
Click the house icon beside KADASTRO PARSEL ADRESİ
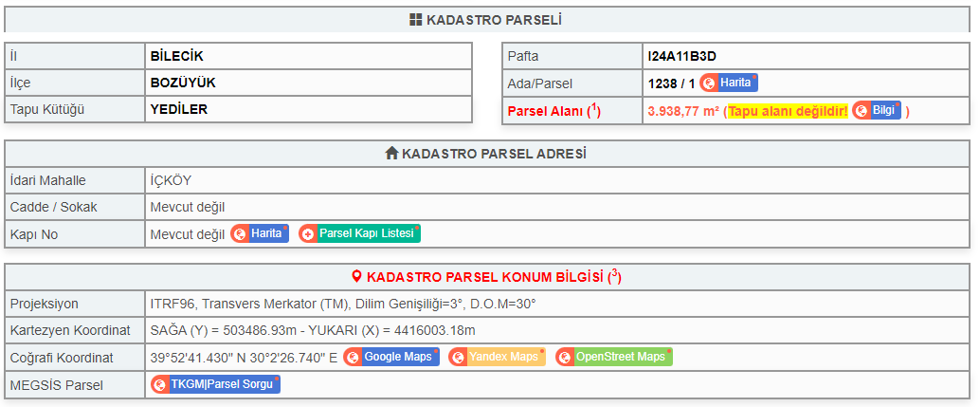pos(391,153)
